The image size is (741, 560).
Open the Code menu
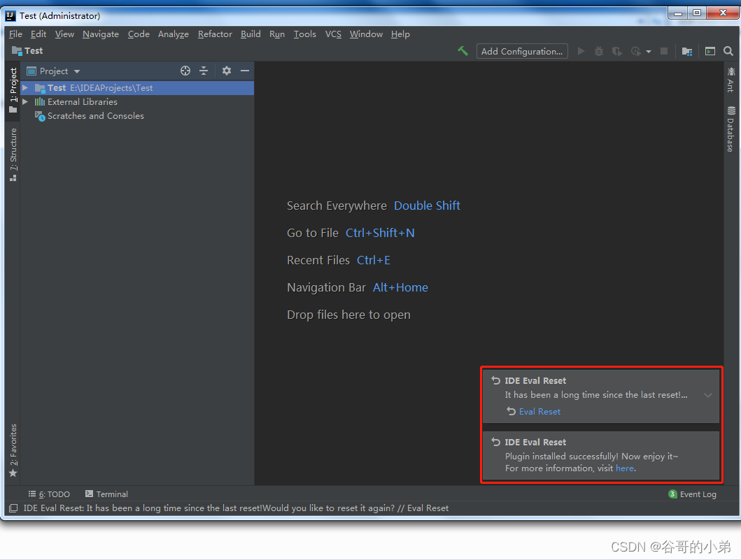point(139,34)
